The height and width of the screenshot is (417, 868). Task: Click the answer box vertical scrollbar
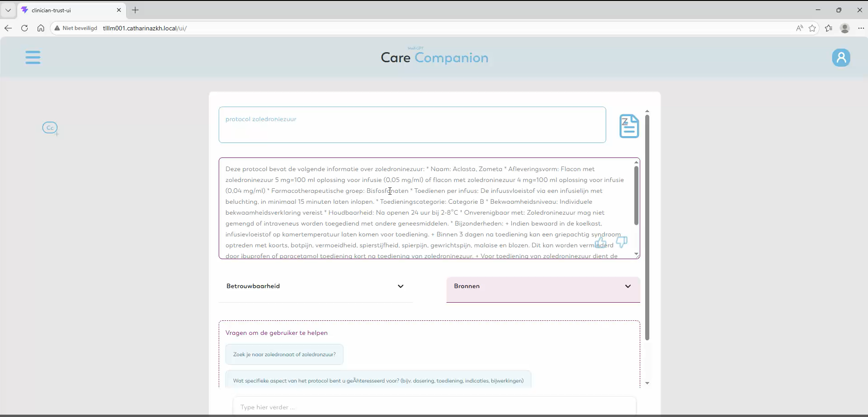tap(636, 196)
